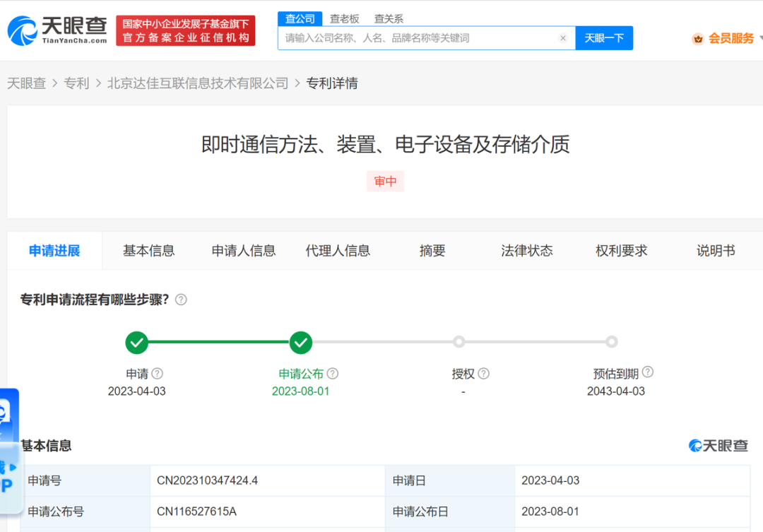Open the 申请 help question mark icon

coord(156,373)
